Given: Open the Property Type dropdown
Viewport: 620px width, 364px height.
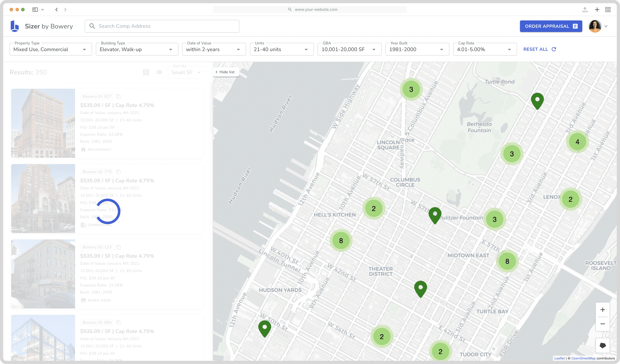Looking at the screenshot, I should tap(51, 49).
